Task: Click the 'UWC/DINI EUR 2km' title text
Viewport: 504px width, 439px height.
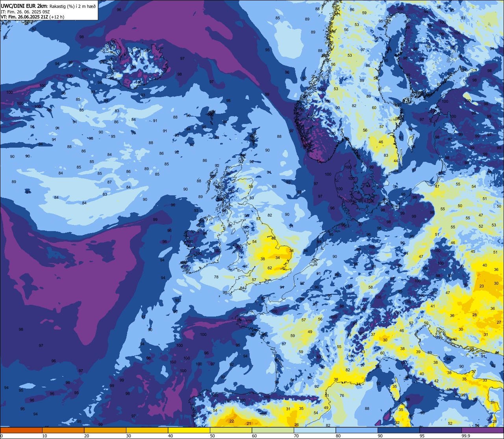Action: [24, 6]
